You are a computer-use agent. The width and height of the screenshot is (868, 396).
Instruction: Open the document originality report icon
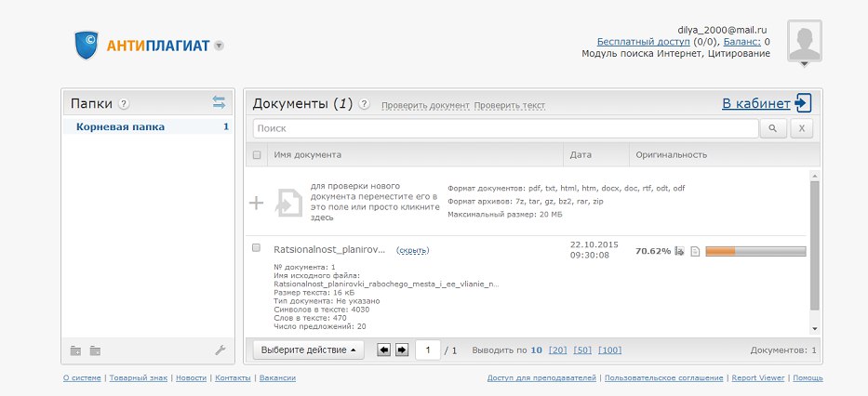[x=694, y=251]
